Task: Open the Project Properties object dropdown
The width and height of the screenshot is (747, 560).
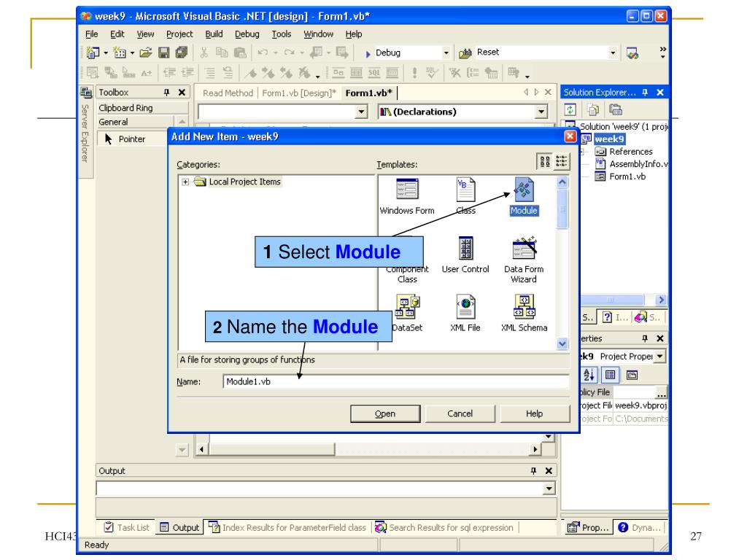Action: tap(659, 356)
